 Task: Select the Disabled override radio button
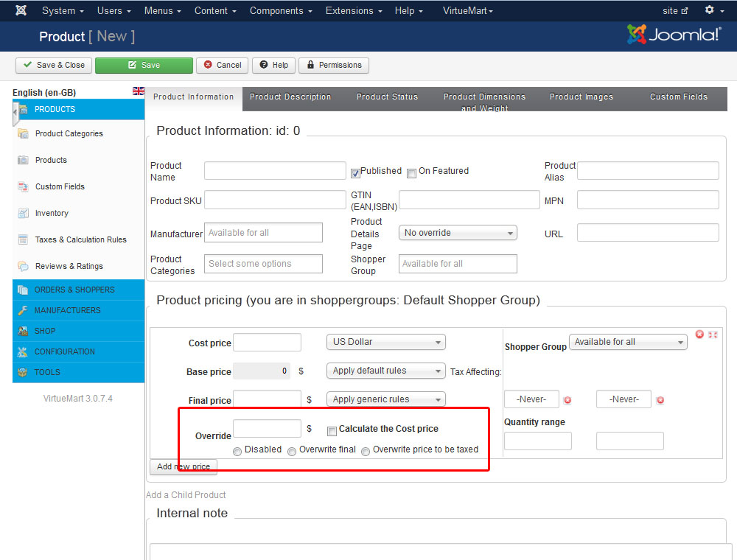(x=237, y=452)
